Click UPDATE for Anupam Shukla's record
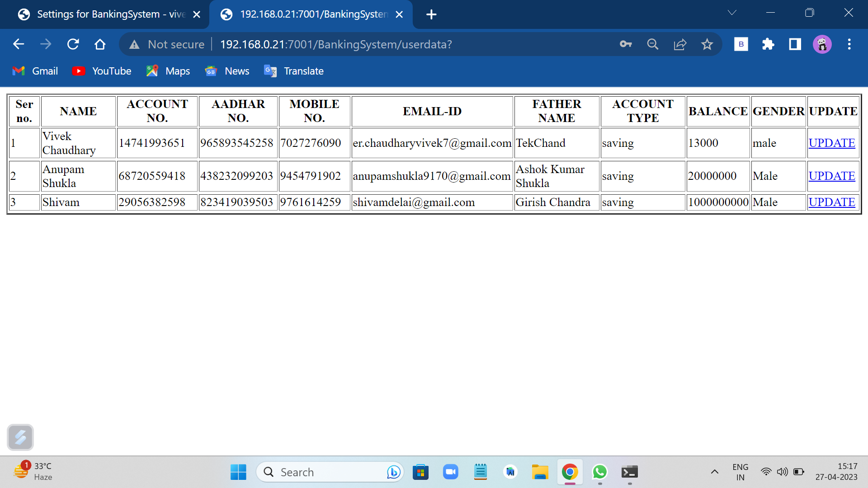This screenshot has height=488, width=868. click(832, 176)
